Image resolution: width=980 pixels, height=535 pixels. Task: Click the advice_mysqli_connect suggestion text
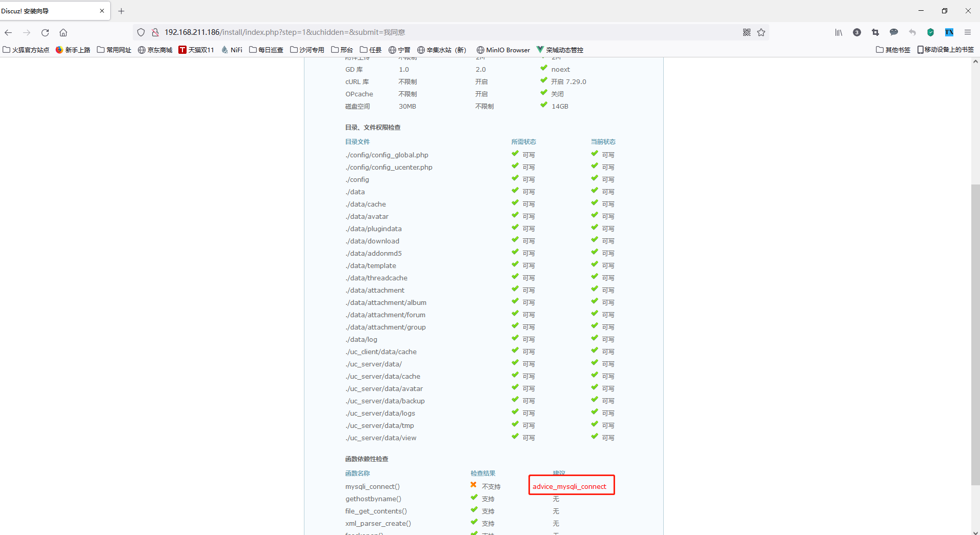[569, 486]
